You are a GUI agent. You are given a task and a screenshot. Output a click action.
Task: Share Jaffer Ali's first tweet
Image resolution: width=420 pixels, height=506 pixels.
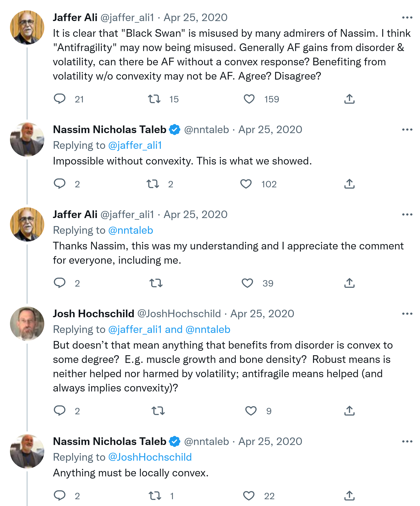(x=349, y=99)
